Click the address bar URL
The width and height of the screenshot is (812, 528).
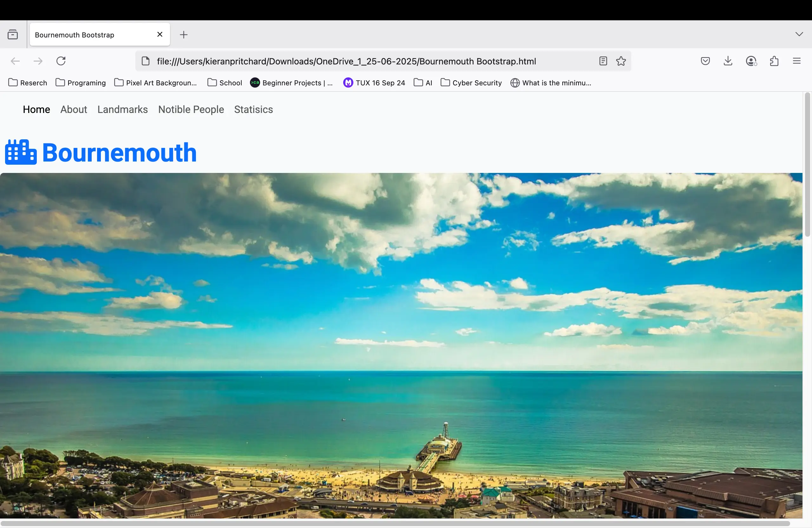346,61
